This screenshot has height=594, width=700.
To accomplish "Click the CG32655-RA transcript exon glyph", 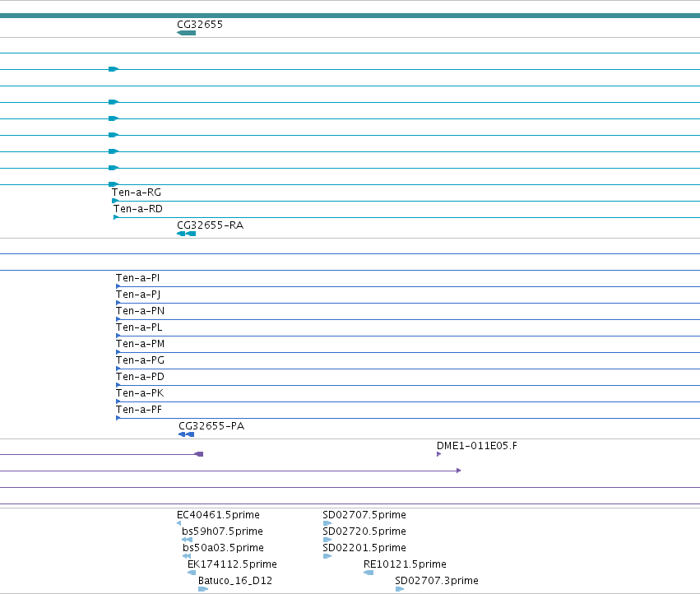I will 186,234.
